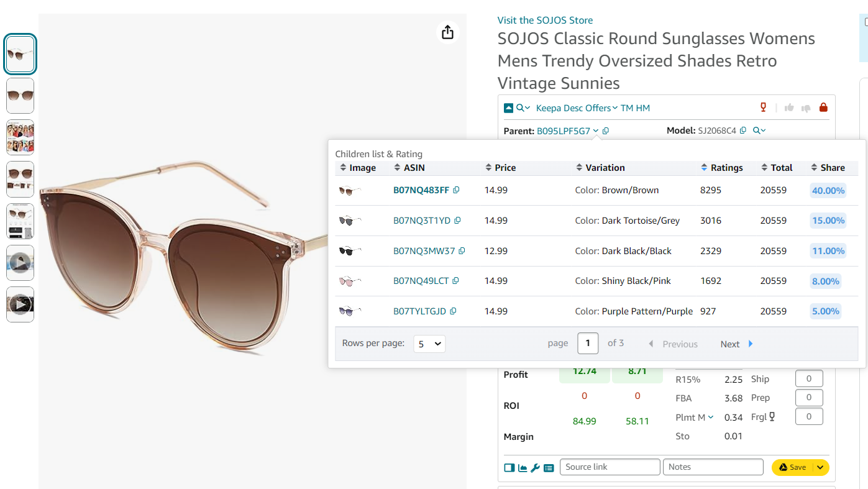Click the thumbs up feedback icon
The height and width of the screenshot is (489, 868).
789,107
